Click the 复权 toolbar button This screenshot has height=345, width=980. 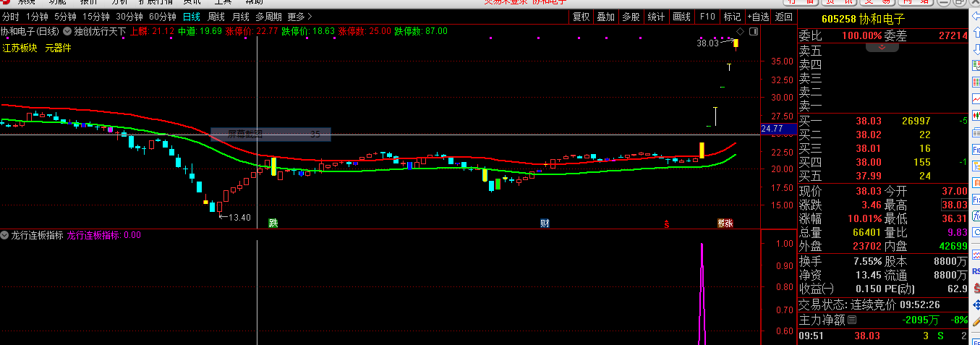(x=581, y=17)
